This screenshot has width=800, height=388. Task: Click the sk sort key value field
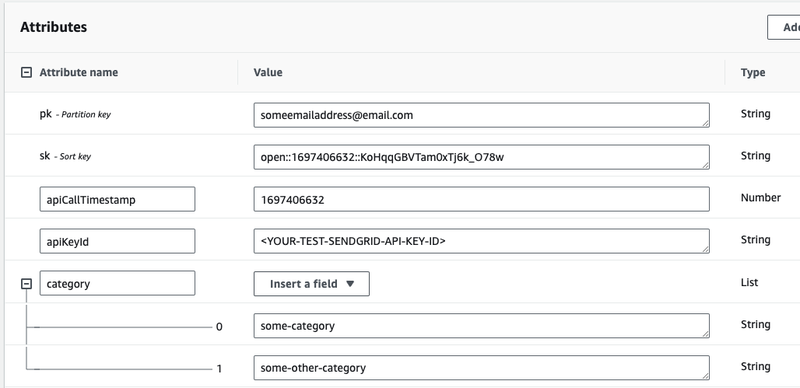(x=481, y=157)
